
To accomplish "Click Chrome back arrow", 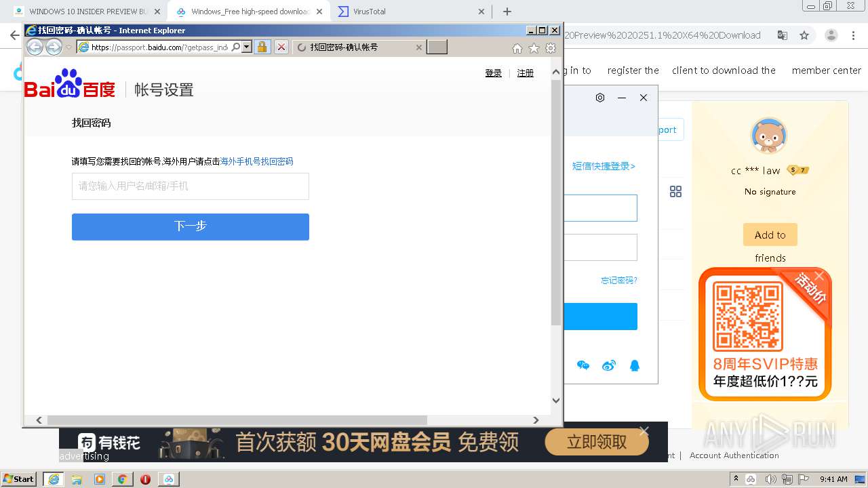I will (x=14, y=35).
